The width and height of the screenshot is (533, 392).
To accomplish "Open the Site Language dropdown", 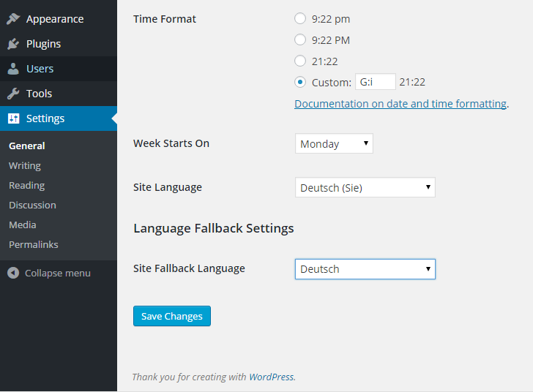I will [x=365, y=187].
